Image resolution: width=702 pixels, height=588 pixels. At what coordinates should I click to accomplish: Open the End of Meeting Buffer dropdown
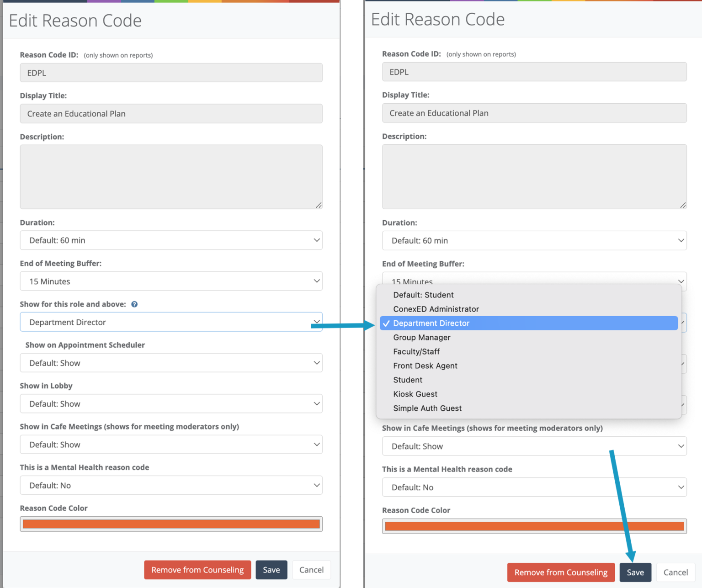click(171, 281)
